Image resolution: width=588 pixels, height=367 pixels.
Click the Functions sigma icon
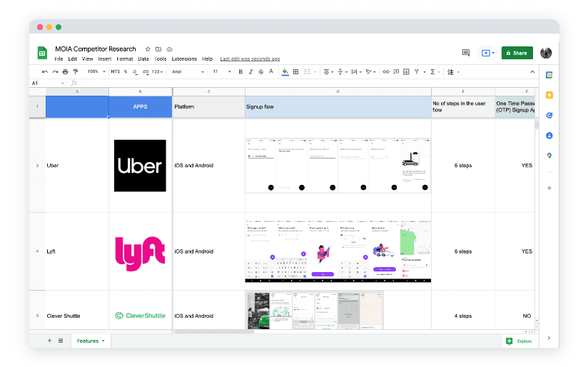pos(432,71)
